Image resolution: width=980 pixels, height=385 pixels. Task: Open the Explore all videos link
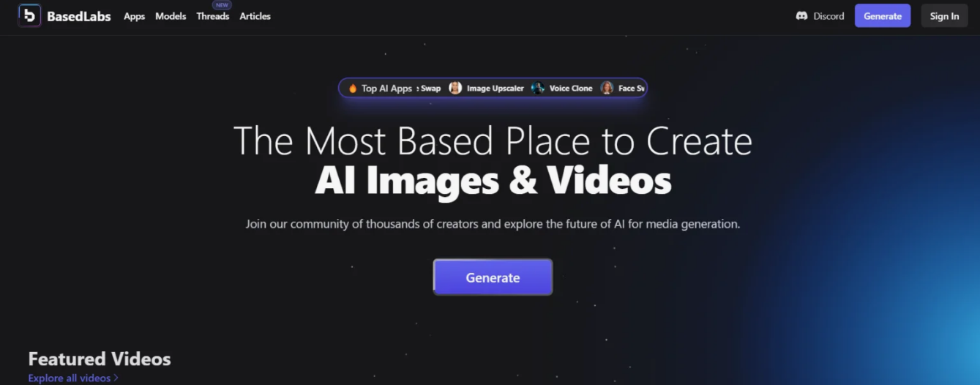pyautogui.click(x=69, y=378)
